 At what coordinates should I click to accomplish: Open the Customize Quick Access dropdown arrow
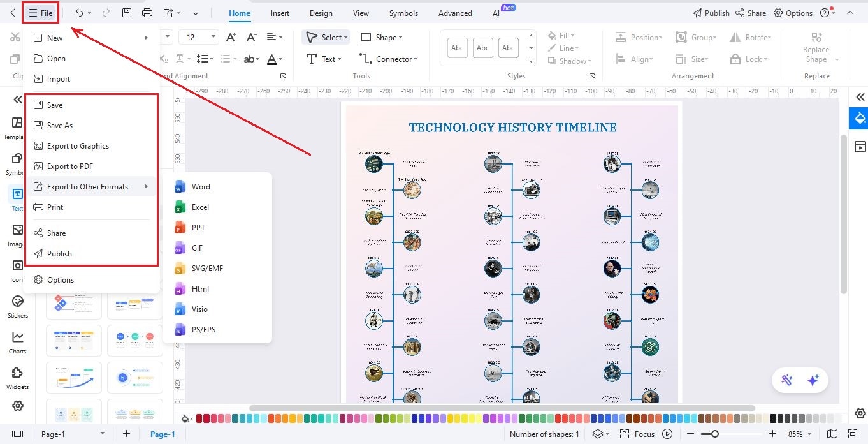pos(195,13)
